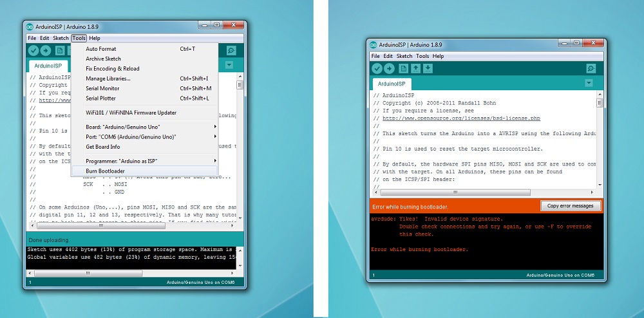This screenshot has width=644, height=318.
Task: Open File menu in right window
Action: (375, 56)
